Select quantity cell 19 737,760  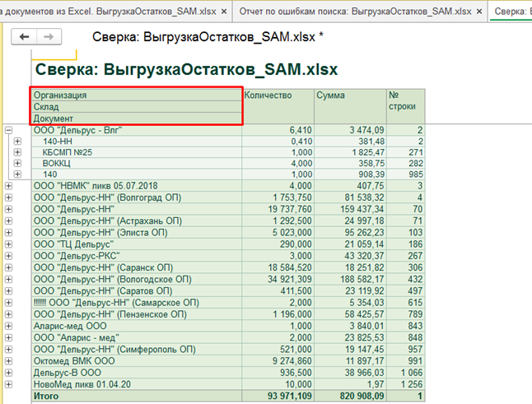point(278,209)
